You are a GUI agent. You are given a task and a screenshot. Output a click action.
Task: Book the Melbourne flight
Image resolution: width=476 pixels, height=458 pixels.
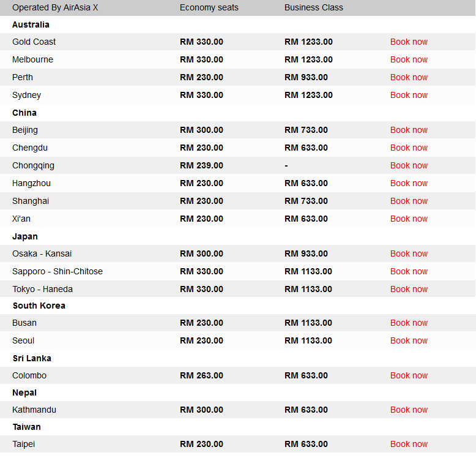(x=409, y=59)
